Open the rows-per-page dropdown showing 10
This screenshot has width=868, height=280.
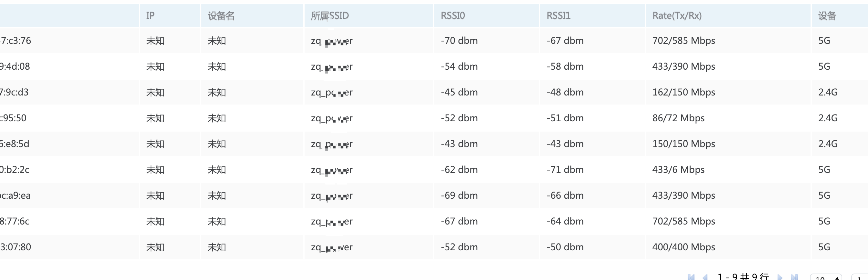click(x=826, y=277)
